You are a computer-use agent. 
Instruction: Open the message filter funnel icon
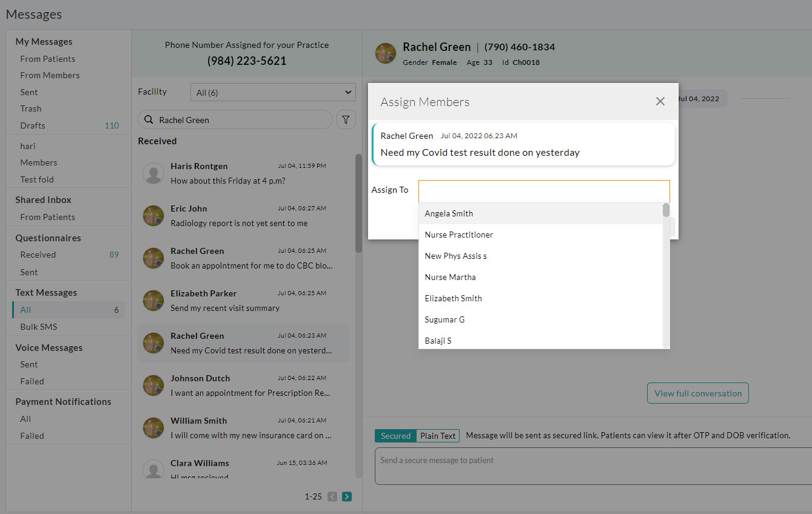[x=346, y=119]
